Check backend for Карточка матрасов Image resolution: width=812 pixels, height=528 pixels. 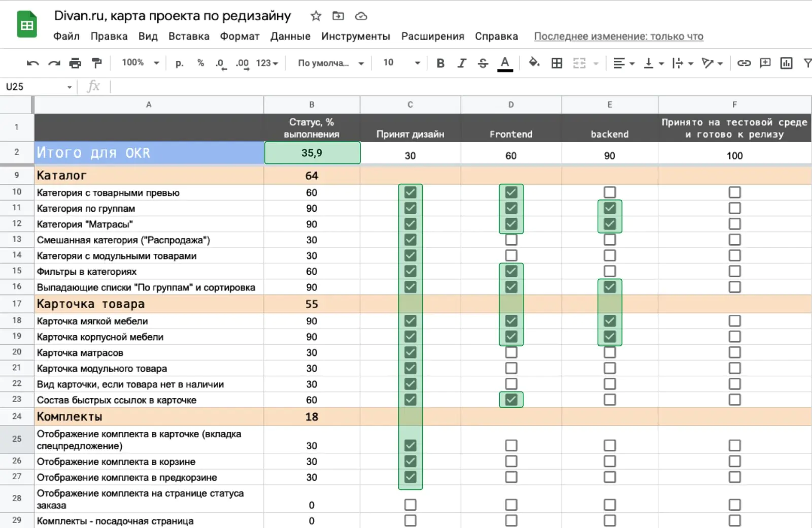point(610,352)
